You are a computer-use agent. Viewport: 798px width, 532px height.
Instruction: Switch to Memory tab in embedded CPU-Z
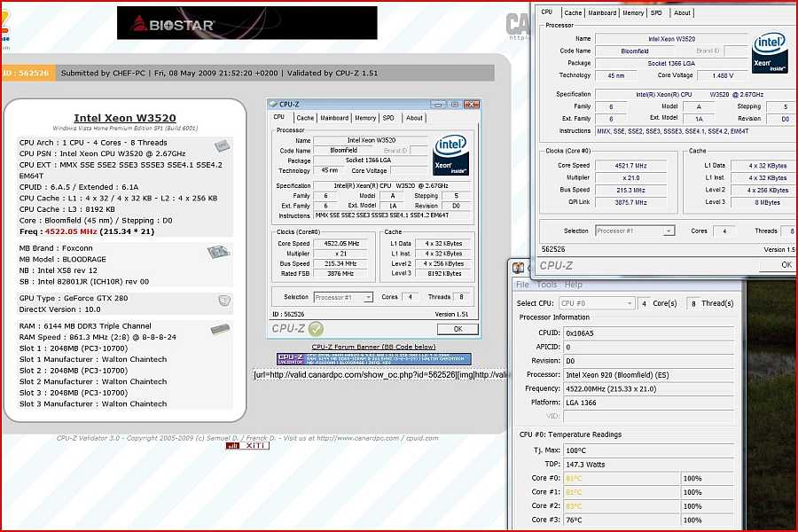click(x=365, y=118)
